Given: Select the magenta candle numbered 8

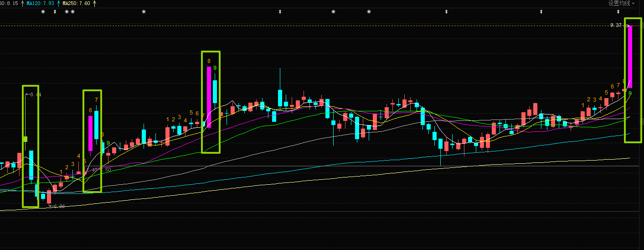Looking at the screenshot, I should point(209,97).
